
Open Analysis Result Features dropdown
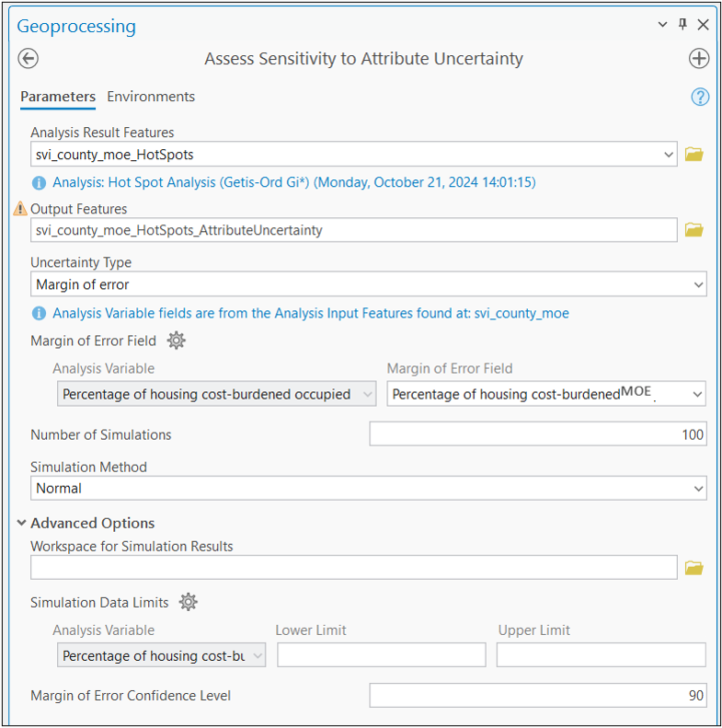click(x=669, y=155)
